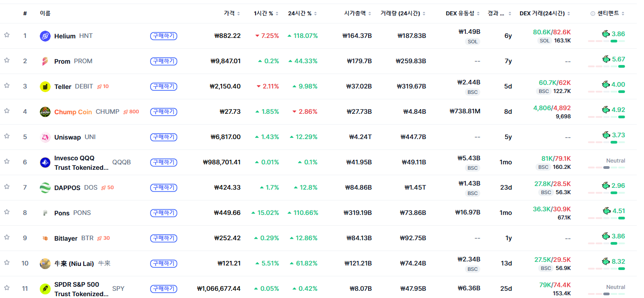This screenshot has width=644, height=298.
Task: Click the Teller coin logo
Action: pos(45,87)
